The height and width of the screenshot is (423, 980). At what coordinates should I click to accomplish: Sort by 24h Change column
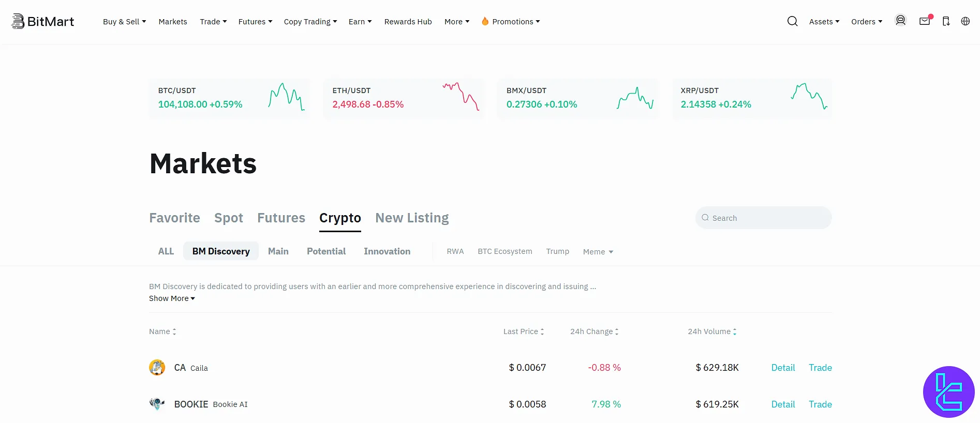tap(595, 331)
